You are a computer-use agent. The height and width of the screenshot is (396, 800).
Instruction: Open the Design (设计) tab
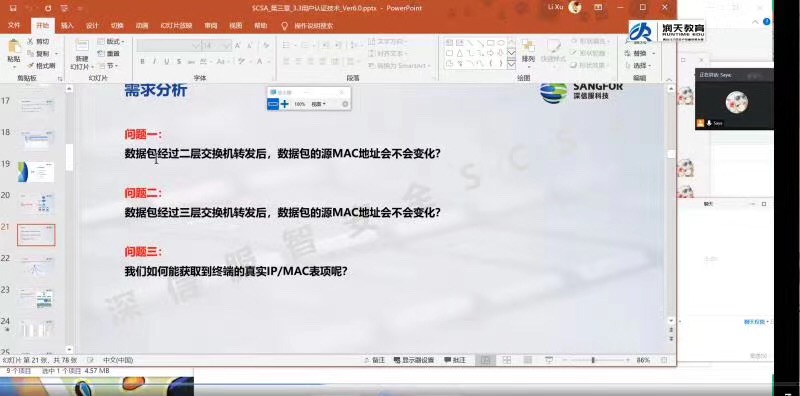pos(92,26)
